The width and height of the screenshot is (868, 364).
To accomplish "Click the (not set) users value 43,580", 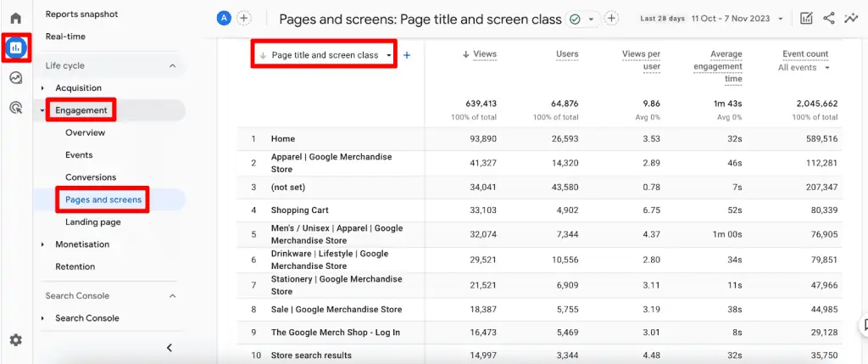I will coord(565,188).
